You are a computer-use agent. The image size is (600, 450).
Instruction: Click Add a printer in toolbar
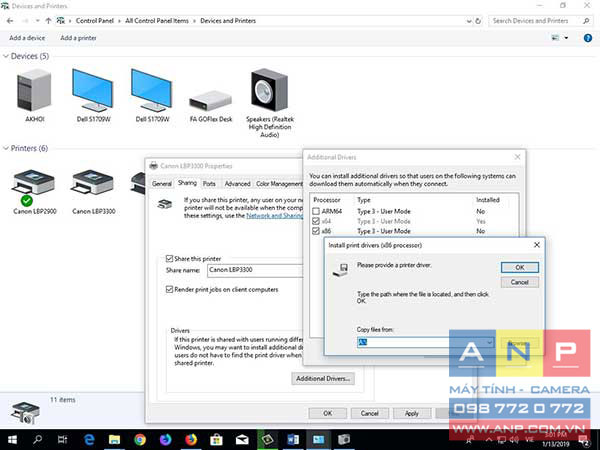click(x=78, y=38)
